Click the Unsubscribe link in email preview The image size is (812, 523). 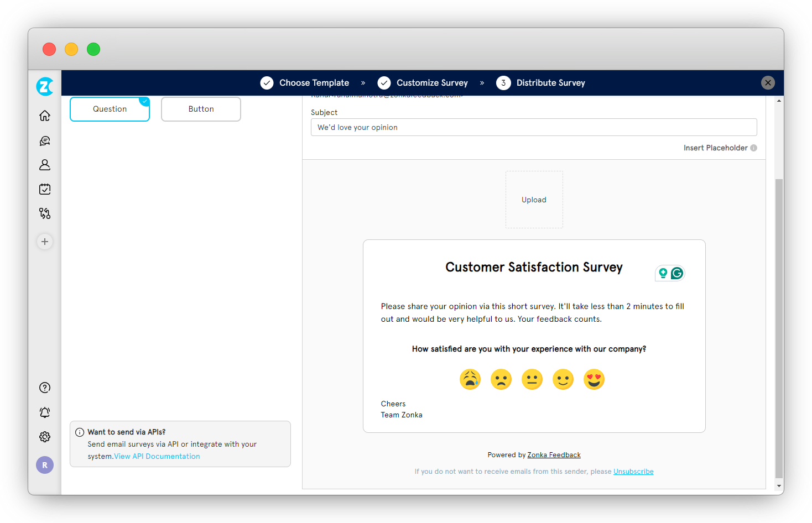click(633, 471)
